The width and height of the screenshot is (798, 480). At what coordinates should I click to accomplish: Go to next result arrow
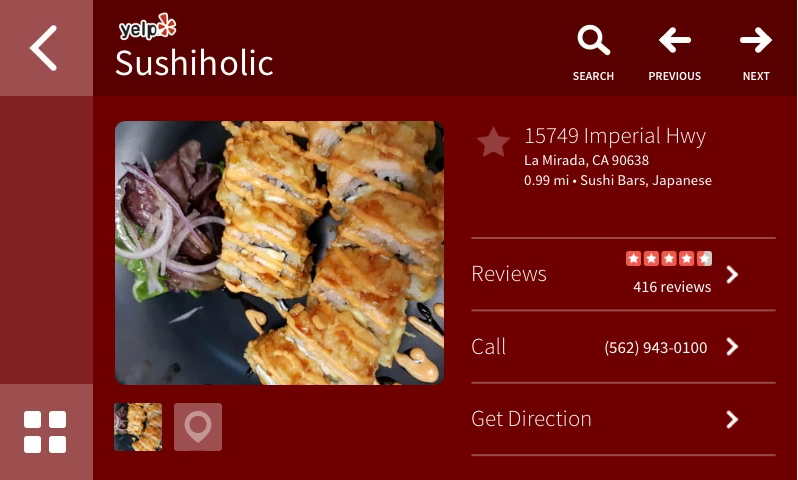pos(756,40)
